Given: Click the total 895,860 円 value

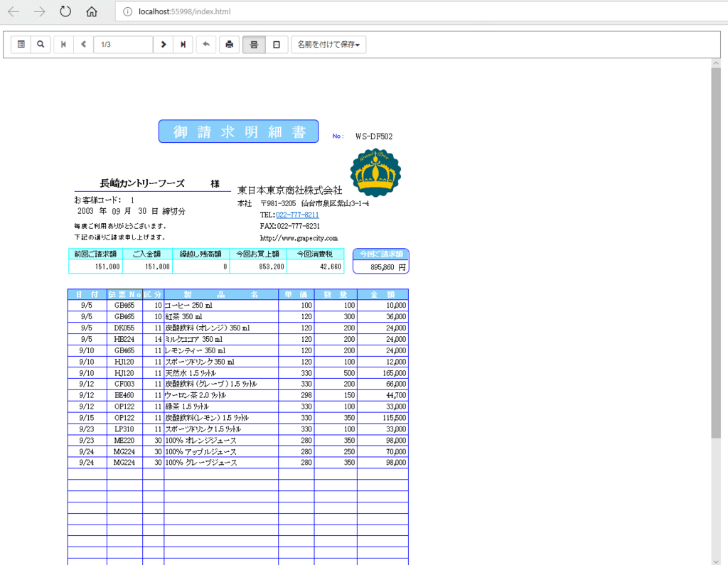Looking at the screenshot, I should pyautogui.click(x=387, y=267).
